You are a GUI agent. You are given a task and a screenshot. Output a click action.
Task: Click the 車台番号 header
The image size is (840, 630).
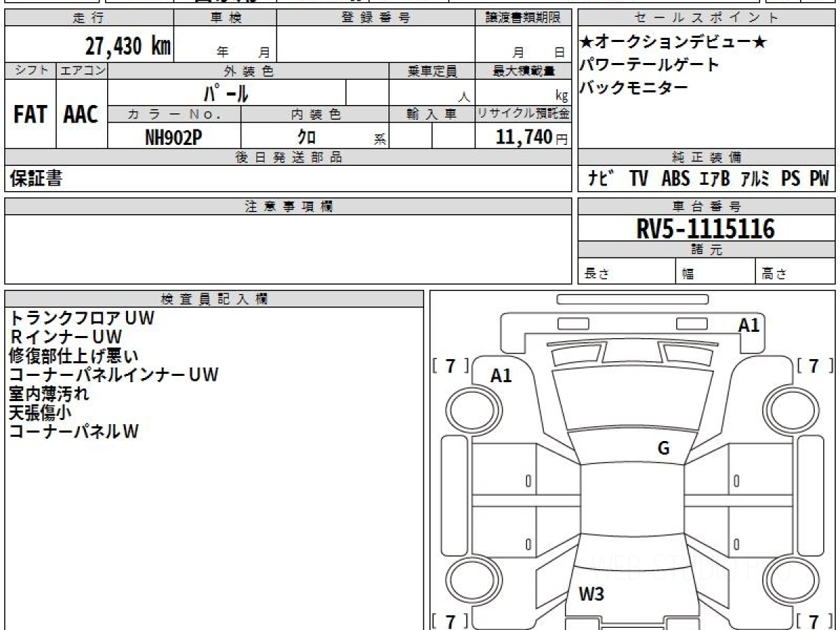(x=706, y=206)
